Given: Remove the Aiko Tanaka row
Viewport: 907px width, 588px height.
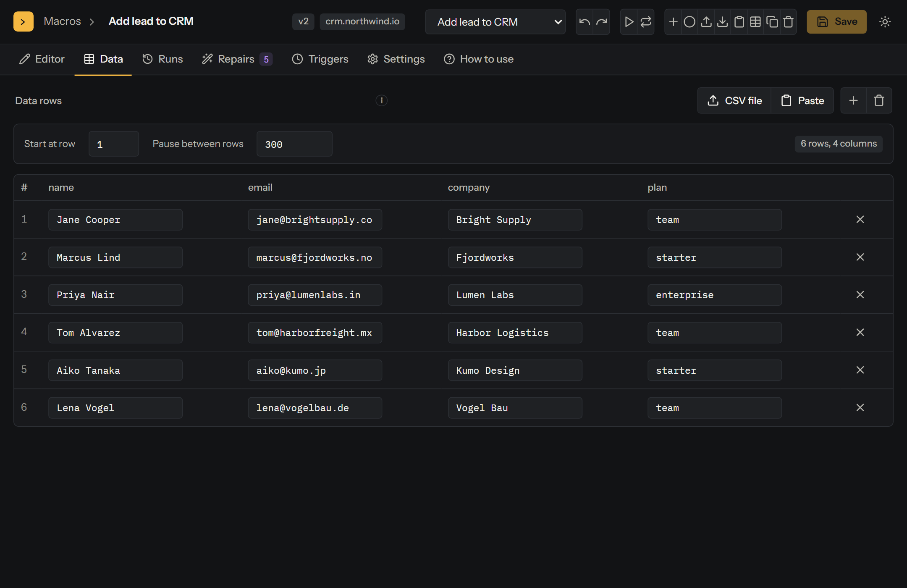Looking at the screenshot, I should pyautogui.click(x=860, y=370).
